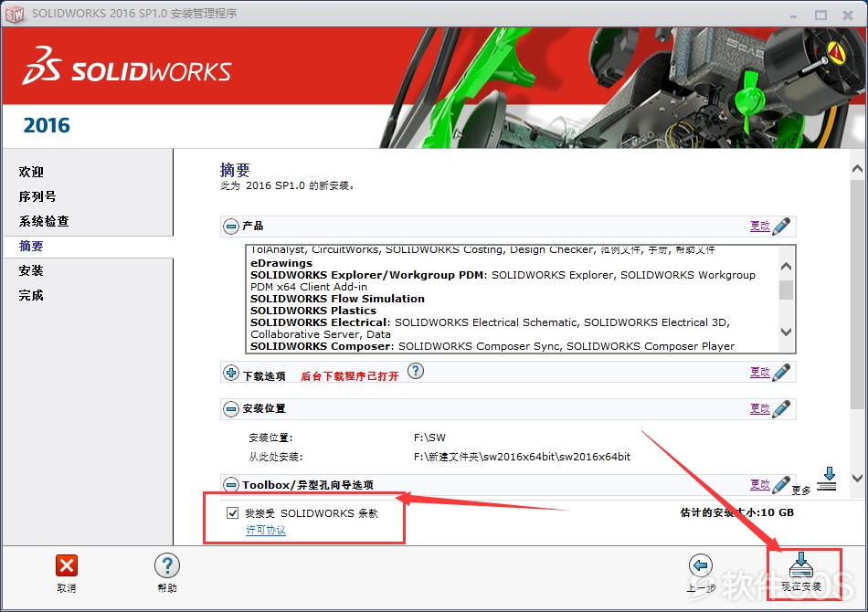Collapse the Products section

[231, 226]
